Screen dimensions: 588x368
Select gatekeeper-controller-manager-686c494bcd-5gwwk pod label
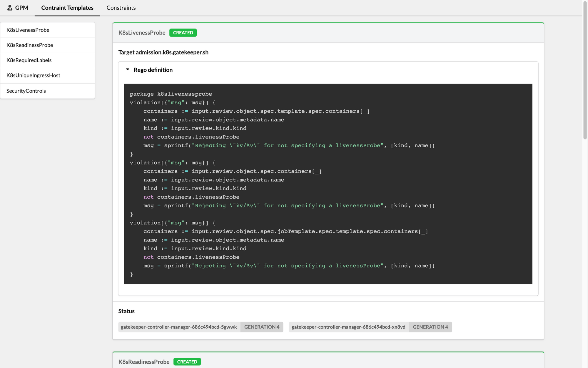(179, 327)
